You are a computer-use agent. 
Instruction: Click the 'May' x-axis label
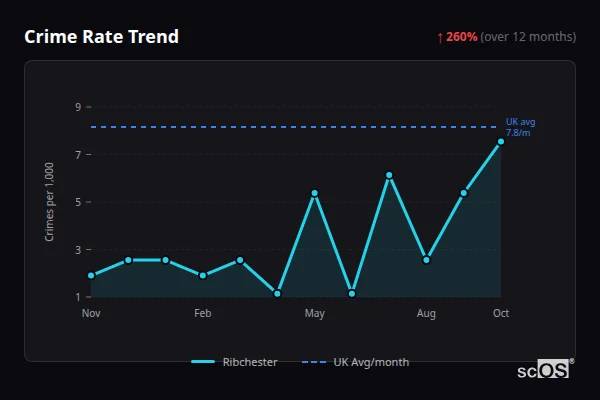coord(315,313)
